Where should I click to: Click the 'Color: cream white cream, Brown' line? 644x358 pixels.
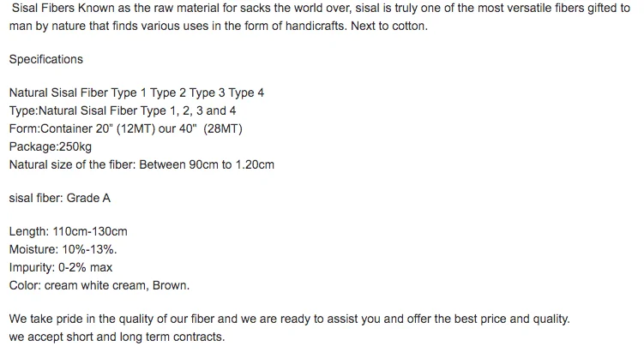click(99, 285)
